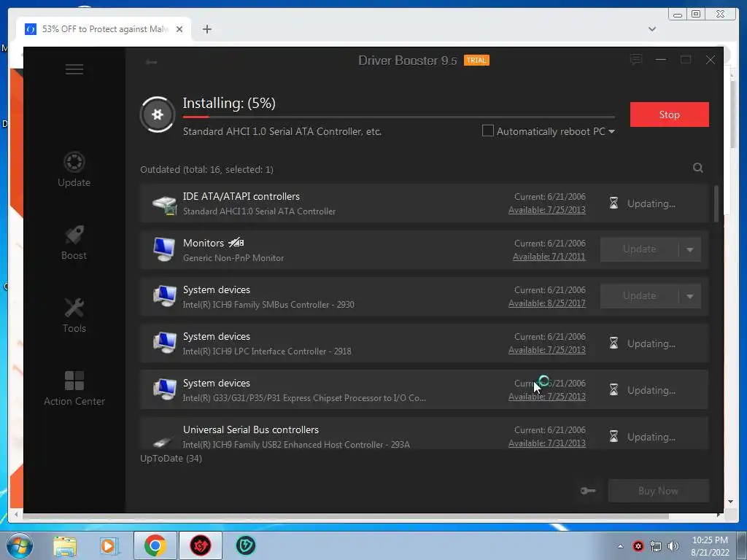Enable Automatically reboot PC checkbox

488,131
